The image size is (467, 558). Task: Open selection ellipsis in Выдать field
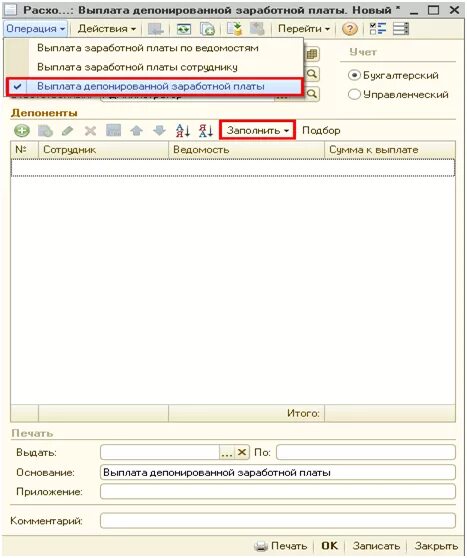pyautogui.click(x=227, y=453)
